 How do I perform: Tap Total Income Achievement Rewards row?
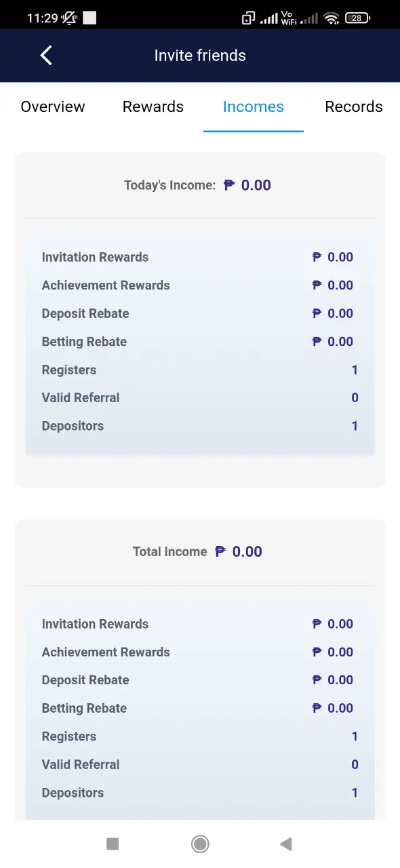[x=200, y=652]
